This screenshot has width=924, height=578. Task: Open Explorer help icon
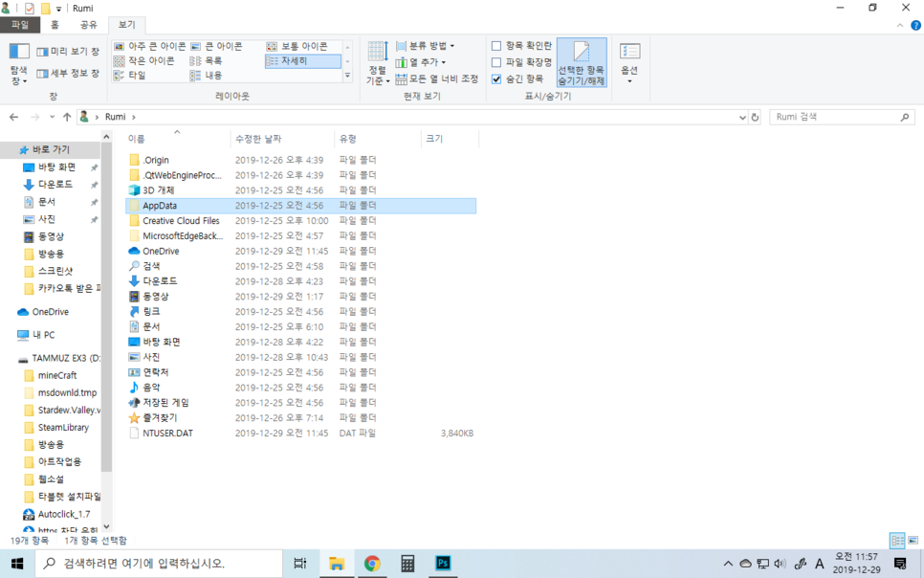915,26
